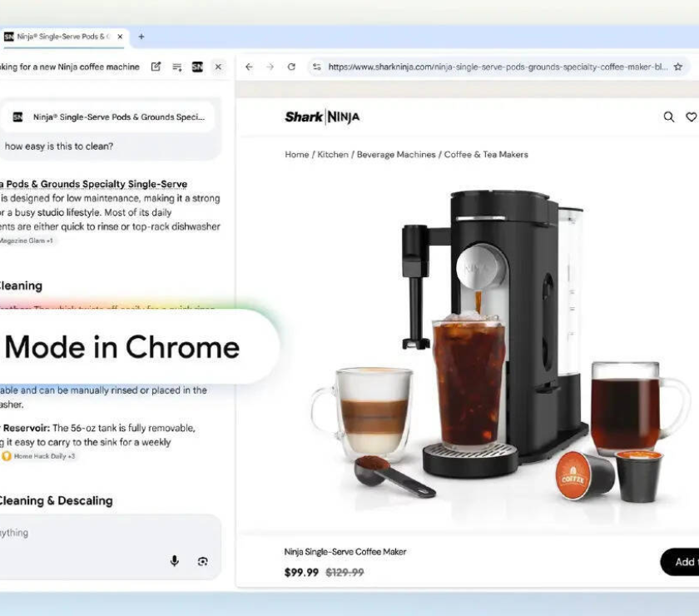Bookmark this page with the star icon
Viewport: 699px width, 616px height.
pos(678,67)
